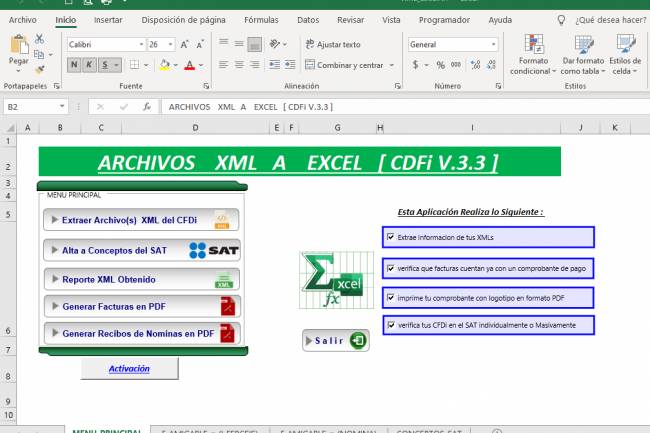
Task: Switch to the Datos tab
Action: 308,20
